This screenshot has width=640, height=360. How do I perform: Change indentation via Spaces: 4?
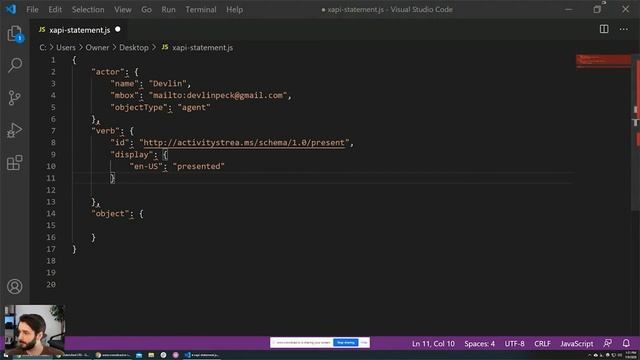(480, 344)
